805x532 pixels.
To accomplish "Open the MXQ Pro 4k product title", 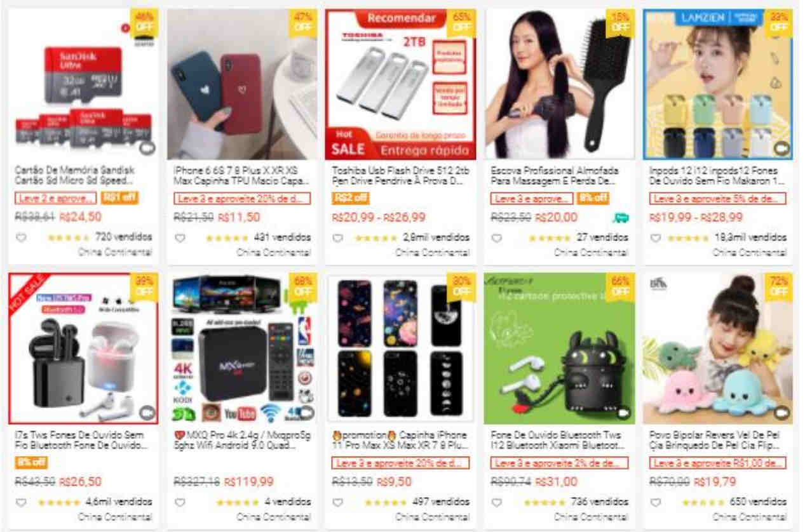I will [x=241, y=440].
